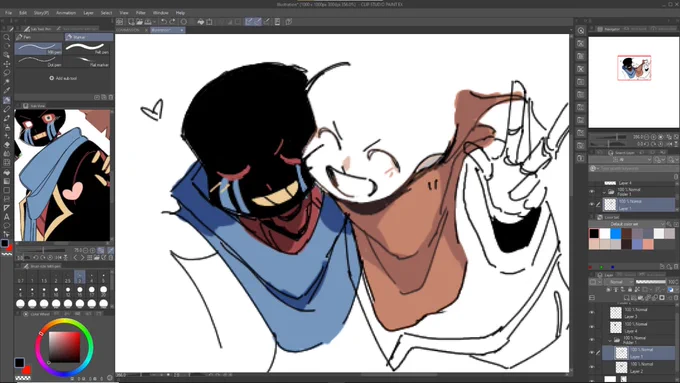
Task: Click the trash icon in Color set panel
Action: point(676,266)
